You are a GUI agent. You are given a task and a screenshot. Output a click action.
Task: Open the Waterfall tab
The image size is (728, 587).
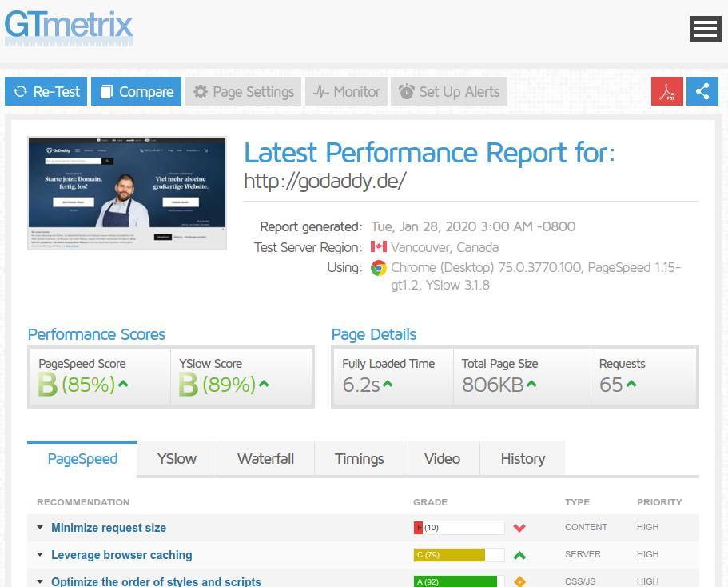(x=265, y=459)
